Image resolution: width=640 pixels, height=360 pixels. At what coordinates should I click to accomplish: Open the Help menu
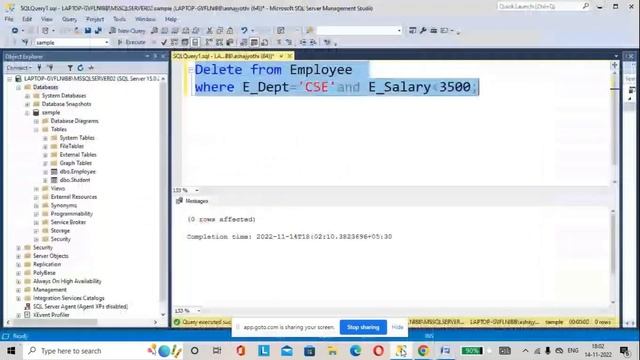click(x=171, y=19)
